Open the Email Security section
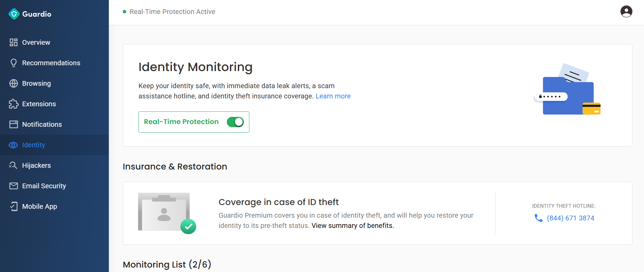 point(55,186)
